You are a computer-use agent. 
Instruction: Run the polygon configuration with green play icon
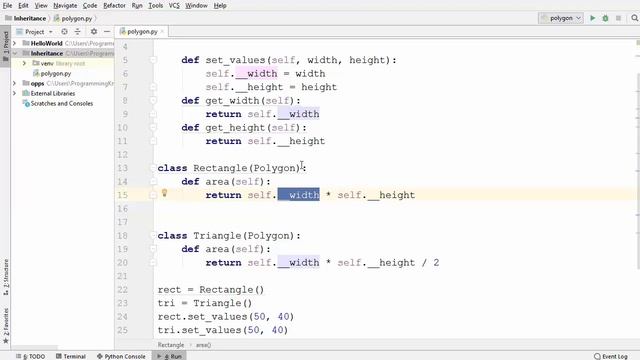tap(593, 18)
